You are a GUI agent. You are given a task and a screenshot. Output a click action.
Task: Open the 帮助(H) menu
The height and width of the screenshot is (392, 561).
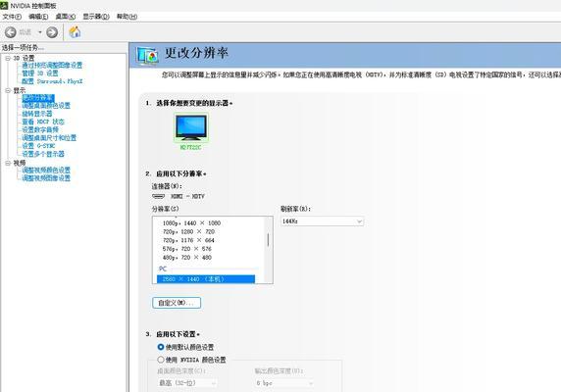tap(127, 17)
